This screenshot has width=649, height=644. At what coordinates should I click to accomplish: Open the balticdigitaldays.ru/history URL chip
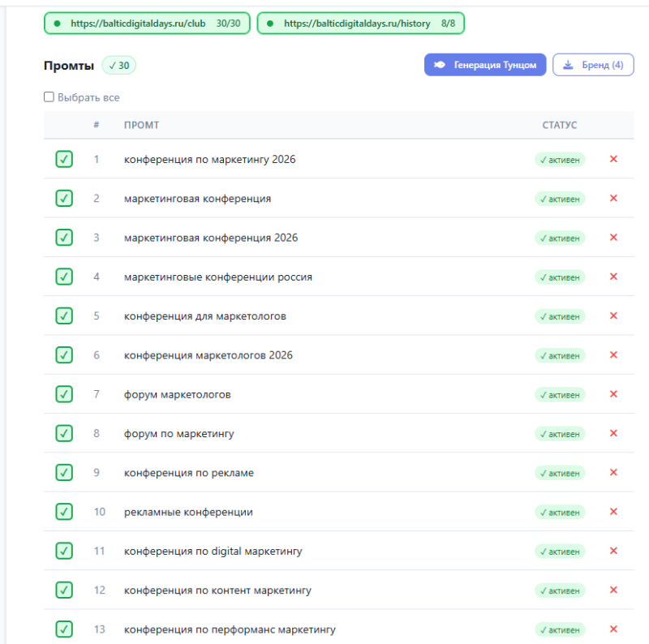(x=360, y=24)
